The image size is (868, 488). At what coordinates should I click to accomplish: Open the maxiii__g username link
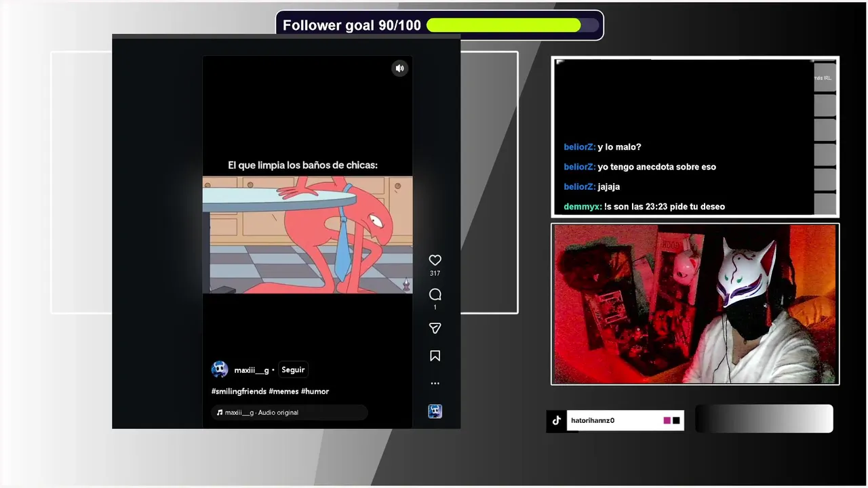point(252,370)
